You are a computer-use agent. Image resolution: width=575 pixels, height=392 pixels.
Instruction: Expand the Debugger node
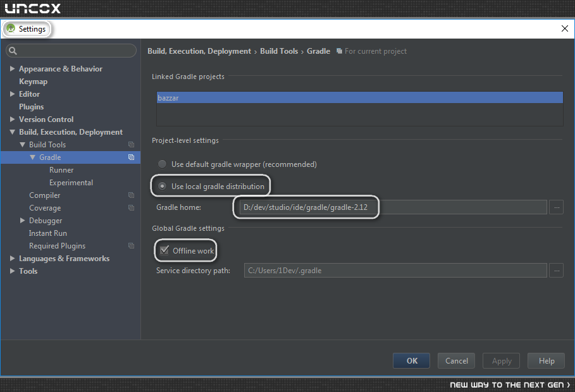point(22,221)
